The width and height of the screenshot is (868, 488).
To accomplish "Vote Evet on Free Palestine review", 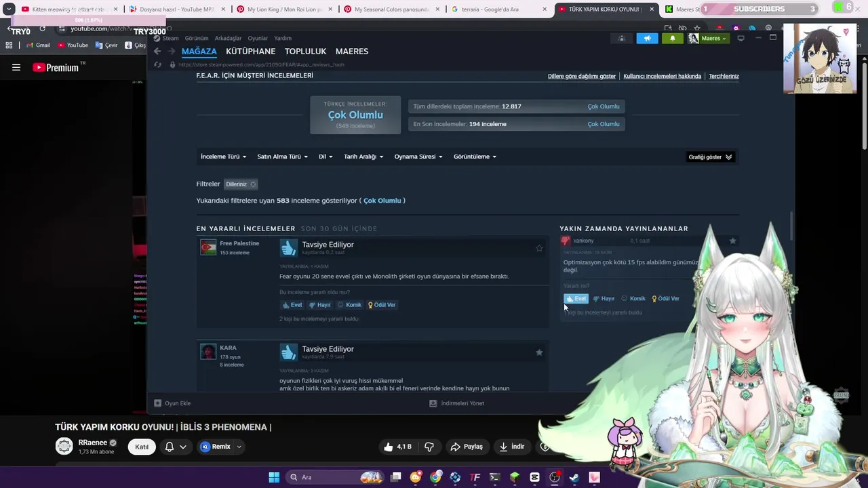I will pos(292,305).
